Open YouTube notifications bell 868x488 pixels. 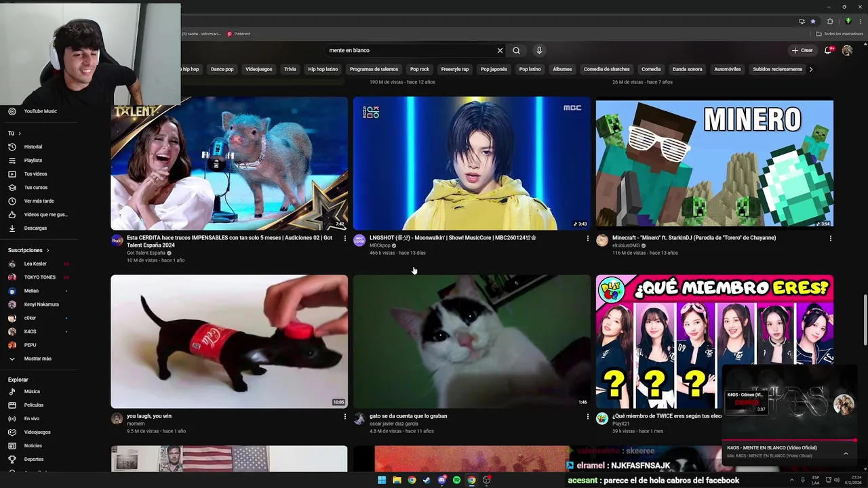pyautogui.click(x=828, y=50)
